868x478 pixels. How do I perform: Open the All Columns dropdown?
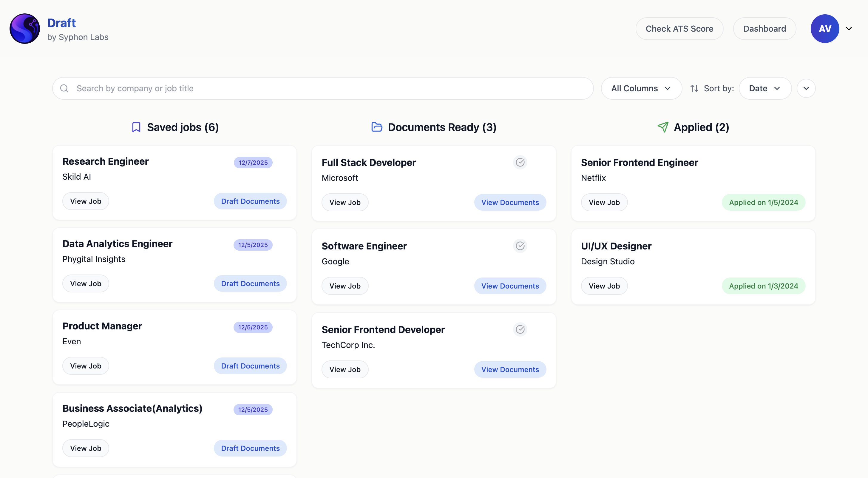coord(641,88)
